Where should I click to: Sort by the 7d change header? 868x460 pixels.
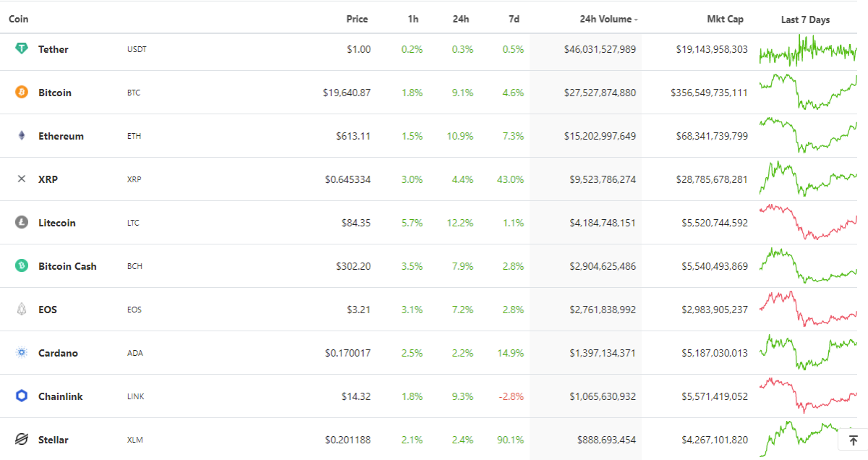pyautogui.click(x=514, y=20)
